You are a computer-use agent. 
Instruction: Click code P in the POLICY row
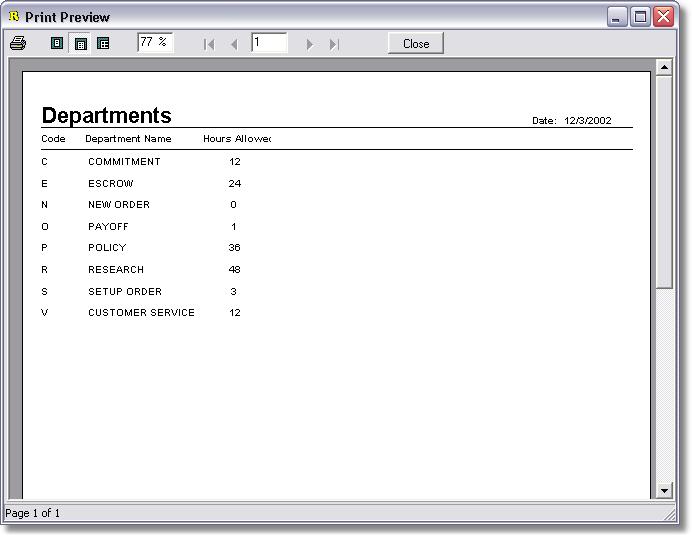pos(44,248)
